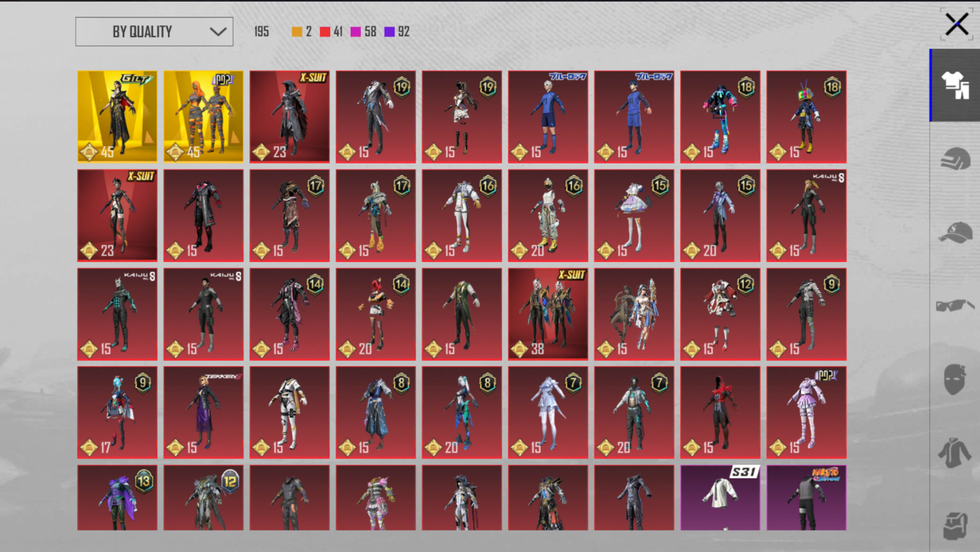This screenshot has width=980, height=552.
Task: Click the gold coin icon on GILT outfit
Action: coord(89,152)
